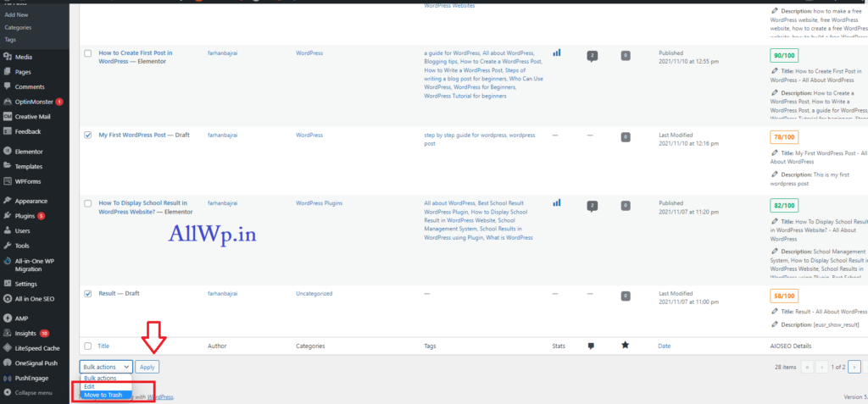Open How To Display School Result post link
The image size is (868, 404).
[142, 207]
